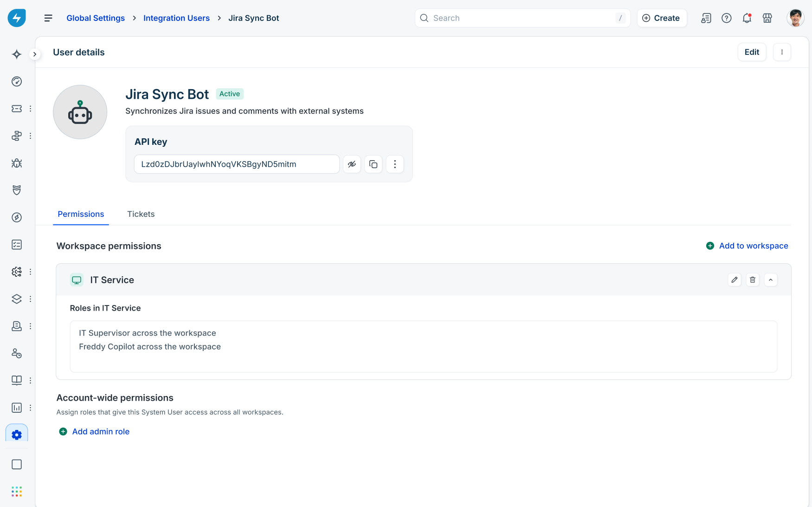
Task: Select the highlighted Admin gear icon in sidebar
Action: [17, 435]
